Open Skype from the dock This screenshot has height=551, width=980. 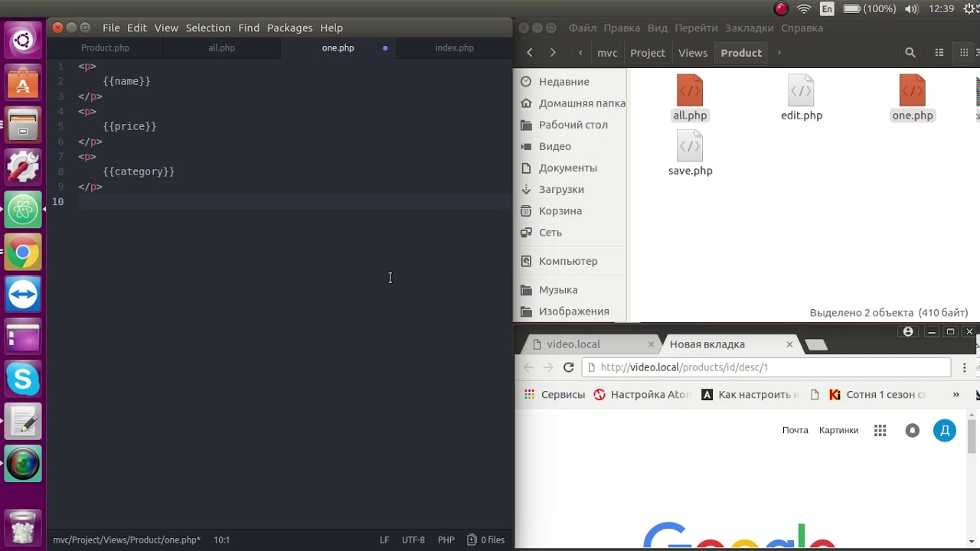[x=23, y=379]
